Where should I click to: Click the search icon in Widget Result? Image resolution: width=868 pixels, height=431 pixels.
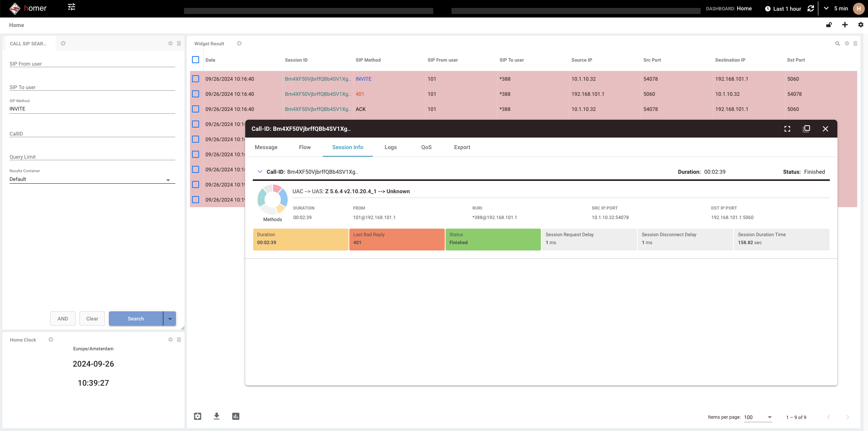click(x=837, y=44)
